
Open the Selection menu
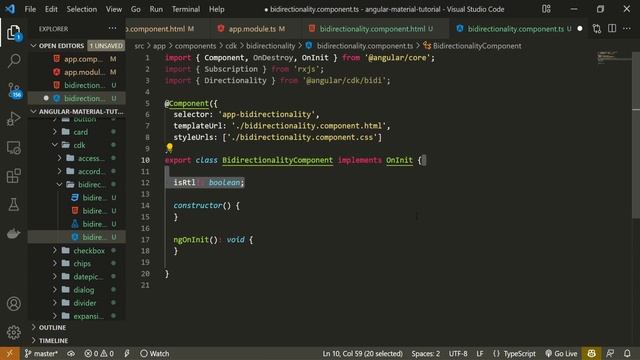coord(82,9)
